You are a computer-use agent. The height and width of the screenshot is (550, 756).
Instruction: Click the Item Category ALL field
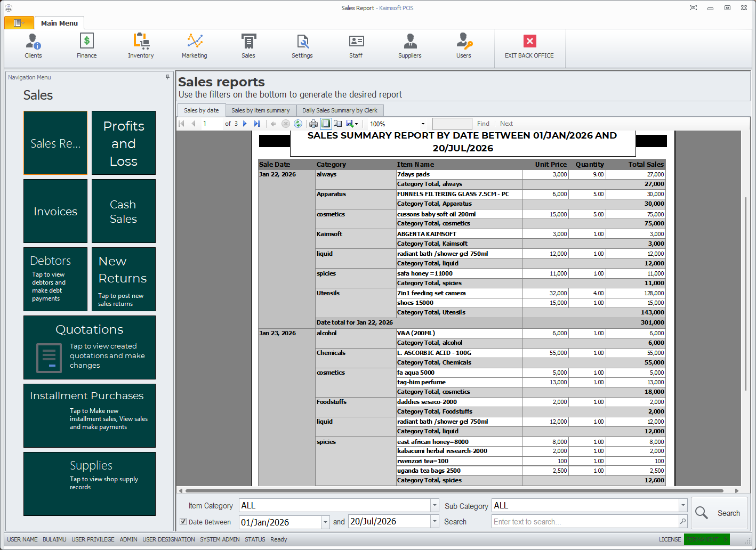pos(335,505)
